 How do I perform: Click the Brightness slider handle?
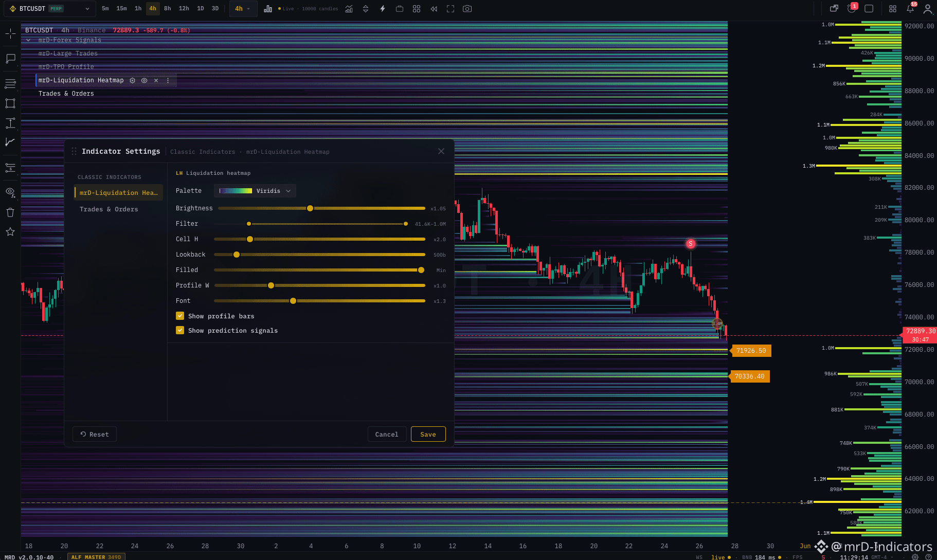tap(310, 208)
